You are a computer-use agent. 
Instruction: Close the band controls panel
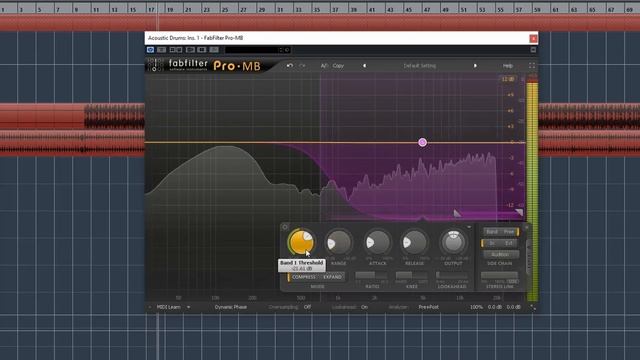tap(526, 227)
